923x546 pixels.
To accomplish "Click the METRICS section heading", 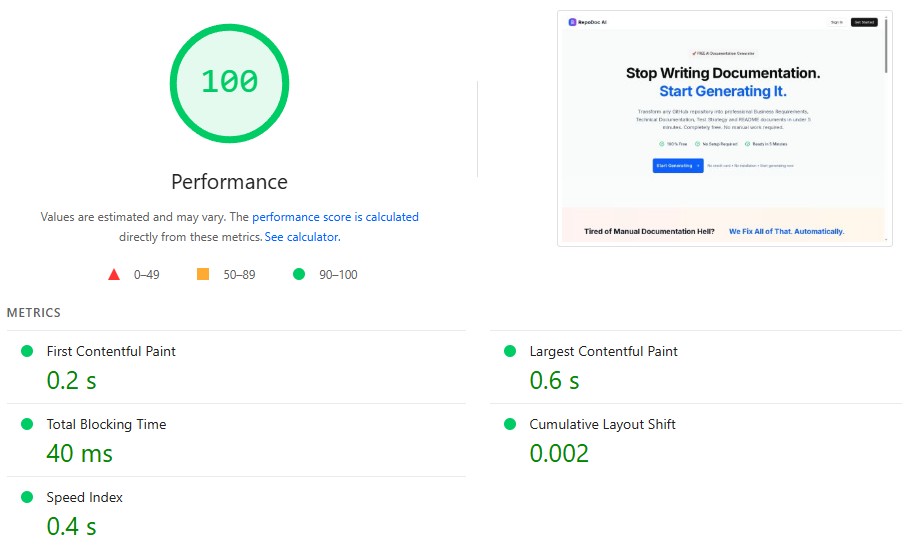I will point(34,313).
